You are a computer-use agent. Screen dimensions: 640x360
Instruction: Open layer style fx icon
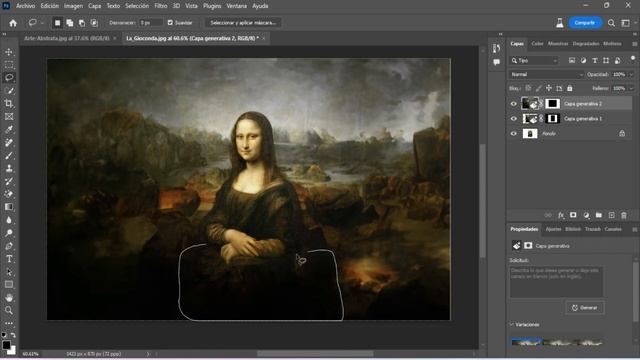click(x=561, y=215)
